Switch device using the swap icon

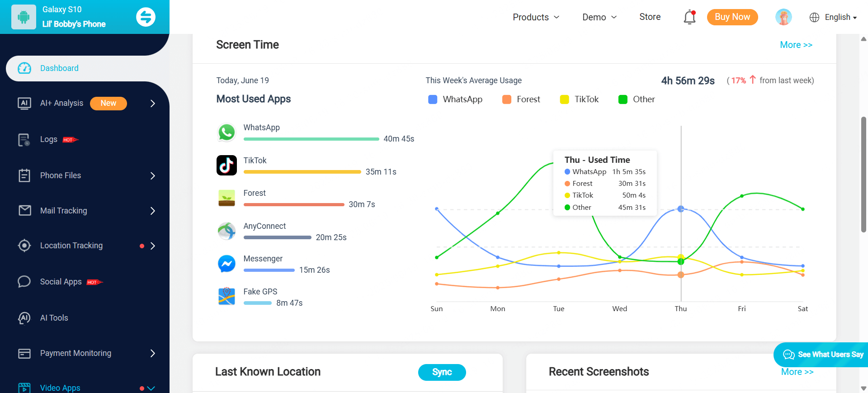coord(146,17)
